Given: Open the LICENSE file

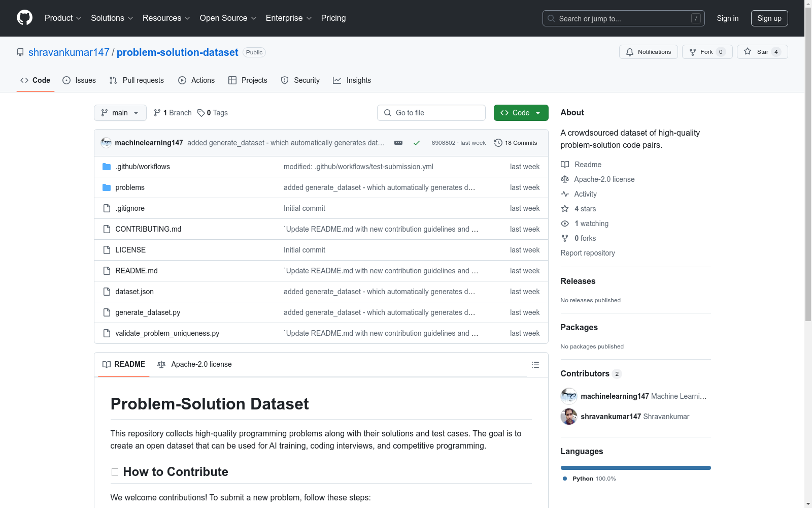Looking at the screenshot, I should 130,250.
